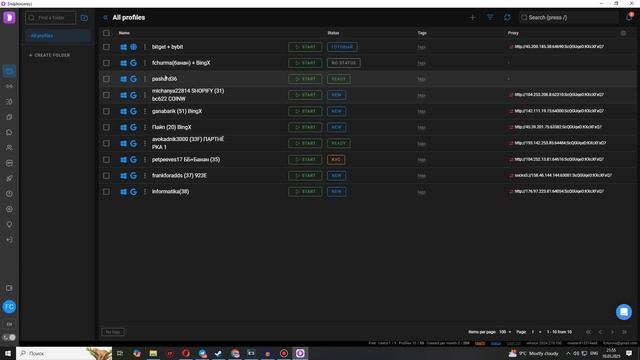The image size is (640, 360).
Task: Toggle the dark theme switch
Action: pos(9,338)
